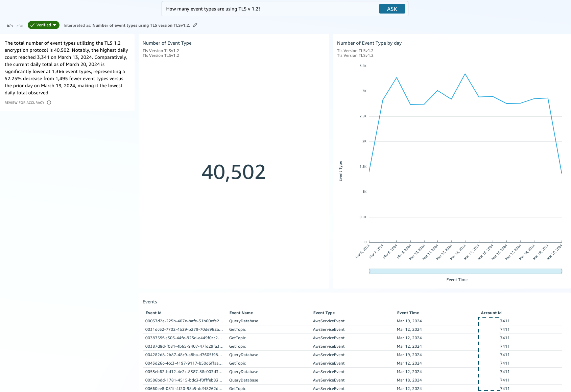The image size is (571, 392).
Task: Click the undo arrow icon
Action: pyautogui.click(x=10, y=25)
